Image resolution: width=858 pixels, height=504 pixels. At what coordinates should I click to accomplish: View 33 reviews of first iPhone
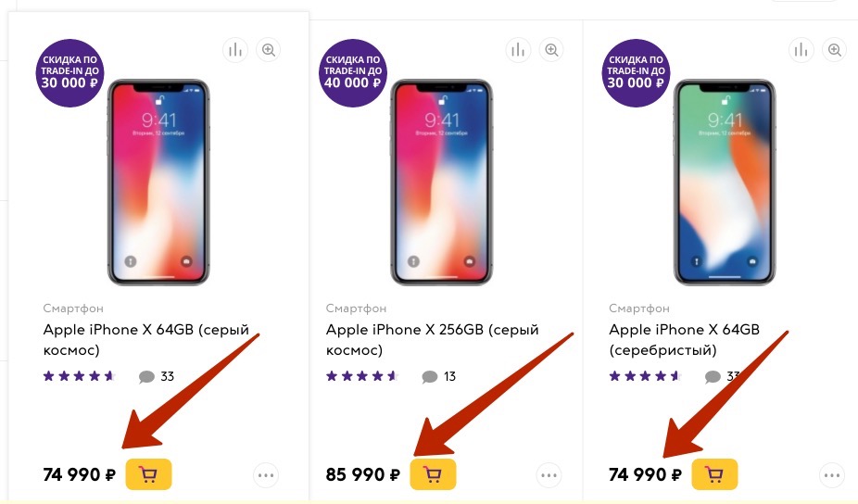(157, 377)
